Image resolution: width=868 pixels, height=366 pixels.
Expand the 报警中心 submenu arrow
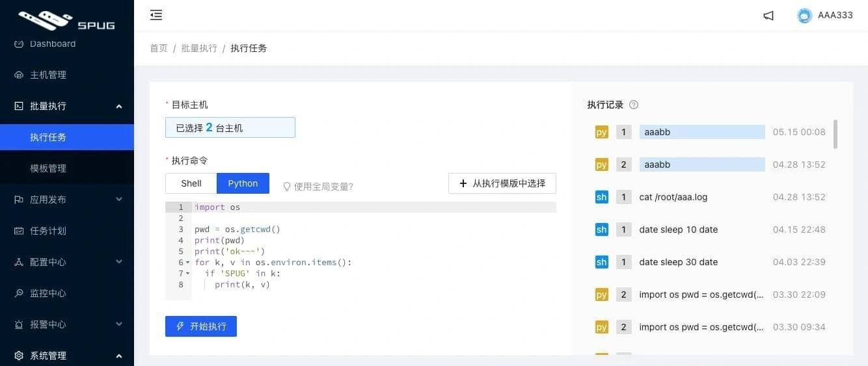click(119, 324)
